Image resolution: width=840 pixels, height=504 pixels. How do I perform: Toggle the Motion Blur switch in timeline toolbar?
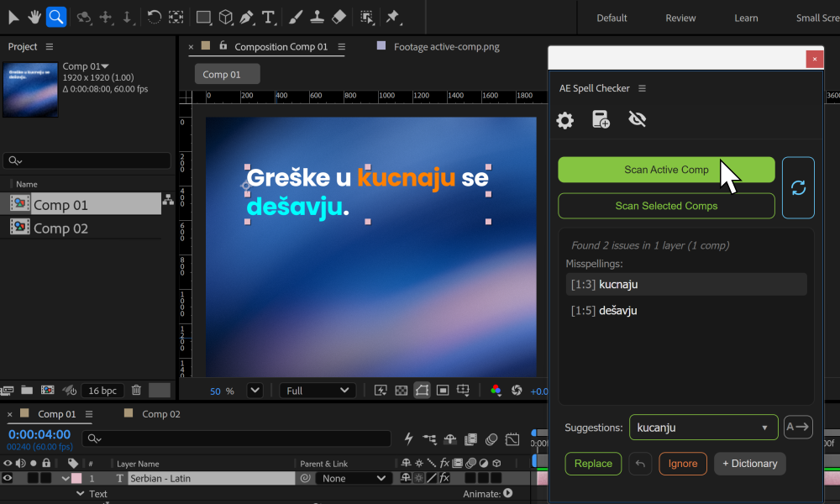[x=491, y=439]
